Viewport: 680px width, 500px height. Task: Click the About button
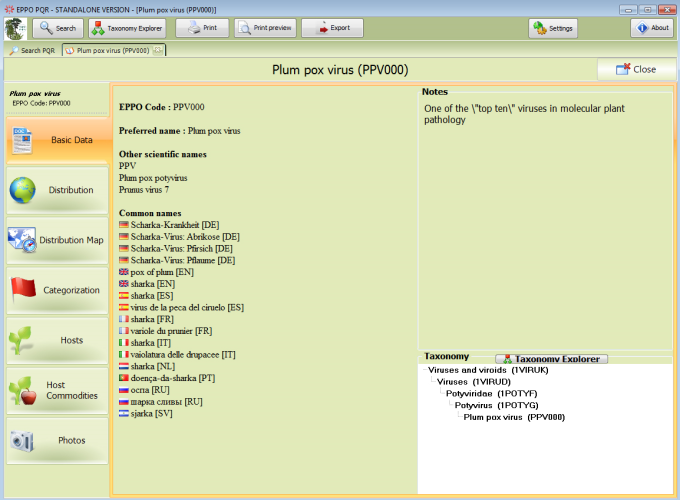(652, 28)
